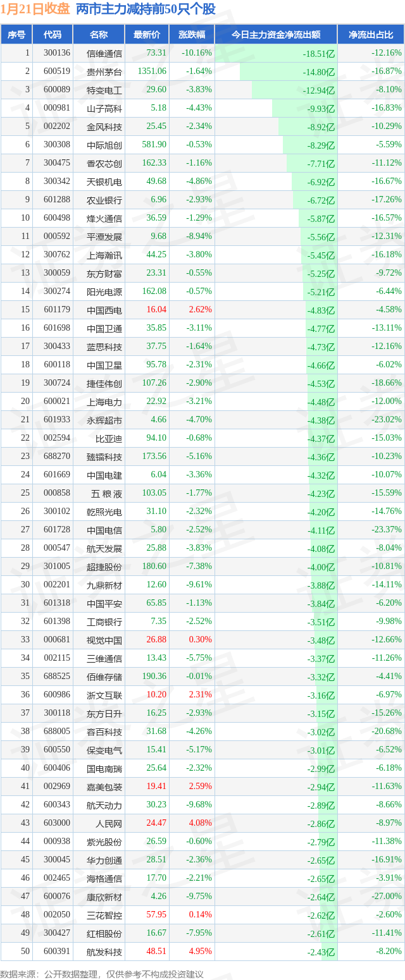Select stock name 容百科技
This screenshot has width=405, height=980.
click(x=104, y=732)
